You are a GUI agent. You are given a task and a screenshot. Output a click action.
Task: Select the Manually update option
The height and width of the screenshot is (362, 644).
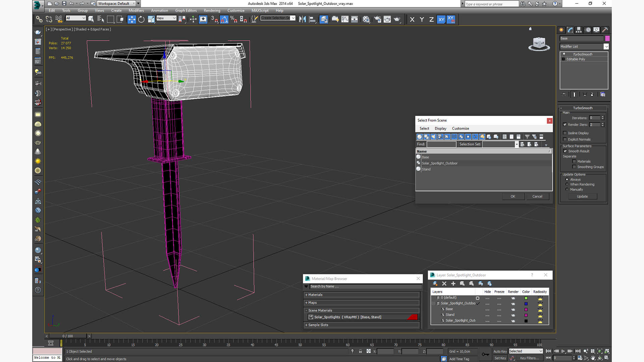coord(567,189)
